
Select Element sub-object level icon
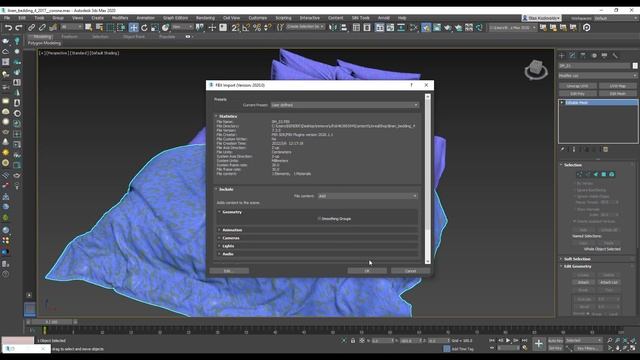(x=611, y=174)
